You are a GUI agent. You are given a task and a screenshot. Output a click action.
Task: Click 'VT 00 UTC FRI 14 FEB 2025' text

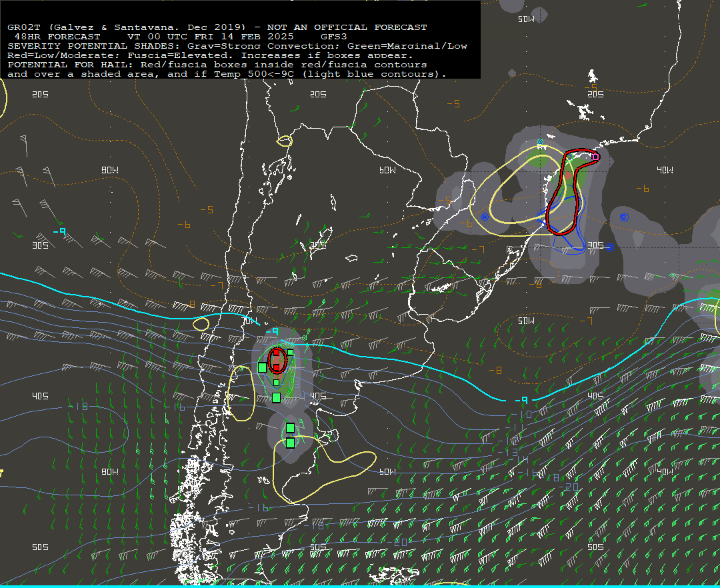(x=210, y=37)
